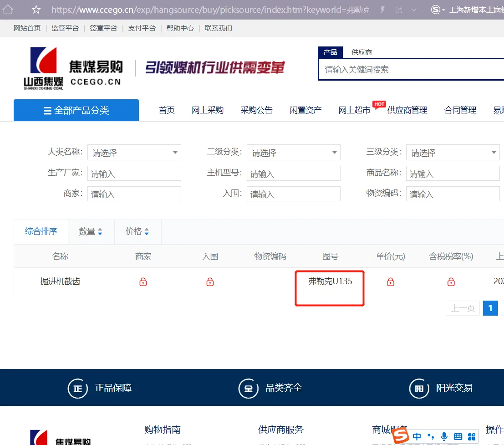Click the 入围 column lock icon
504x445 pixels.
point(210,281)
